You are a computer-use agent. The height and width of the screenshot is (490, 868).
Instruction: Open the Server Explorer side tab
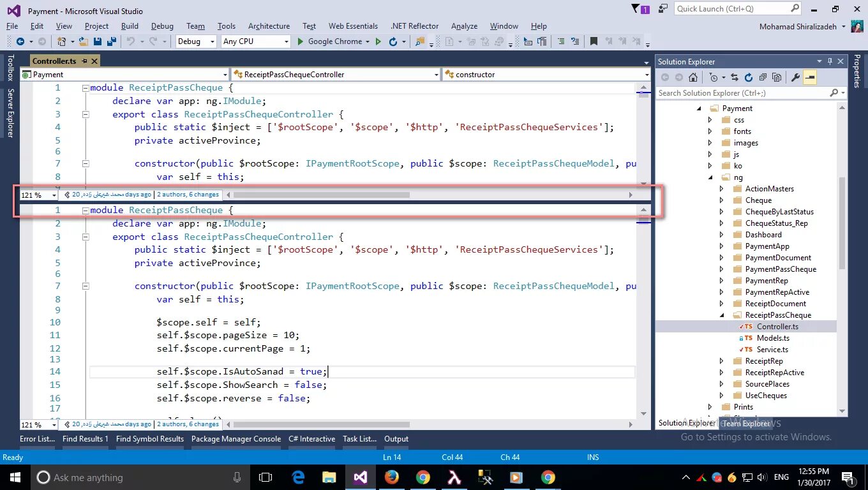click(x=10, y=113)
